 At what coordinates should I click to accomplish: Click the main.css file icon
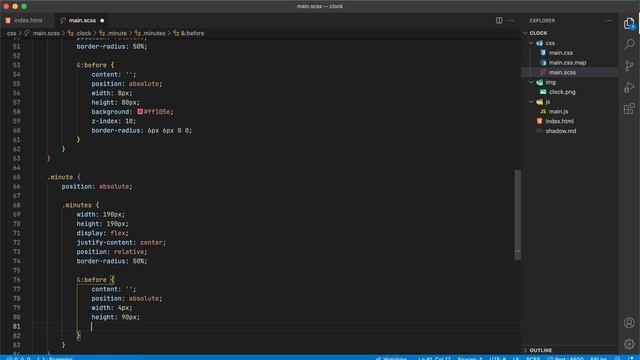[x=543, y=53]
